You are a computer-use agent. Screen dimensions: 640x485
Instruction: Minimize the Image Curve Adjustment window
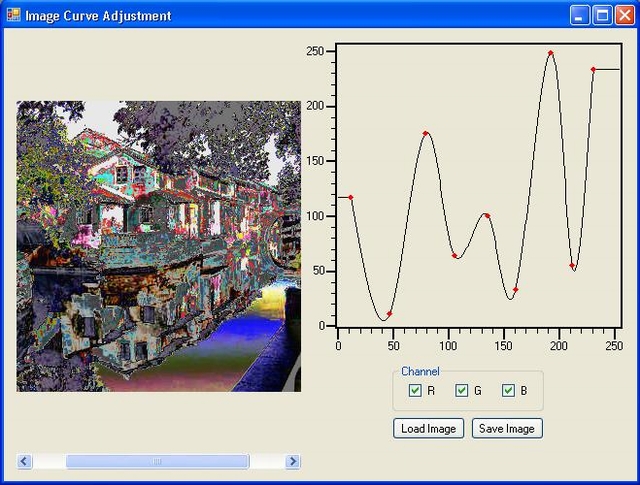coord(579,16)
